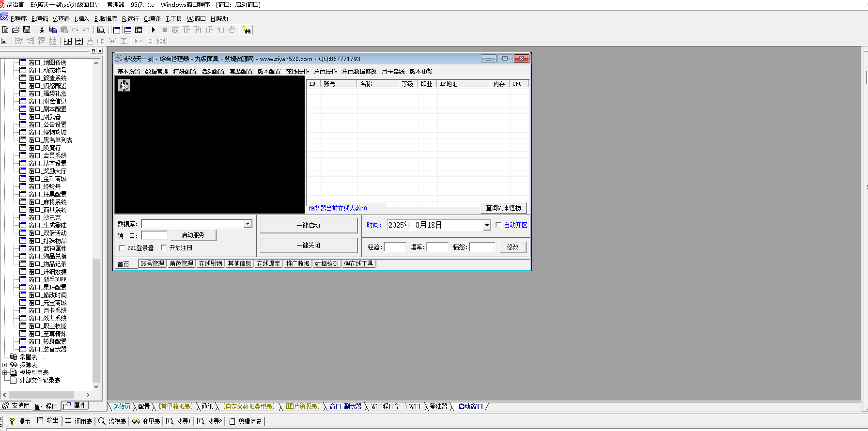Click the Open folder toolbar icon
868x431 pixels.
click(x=16, y=30)
